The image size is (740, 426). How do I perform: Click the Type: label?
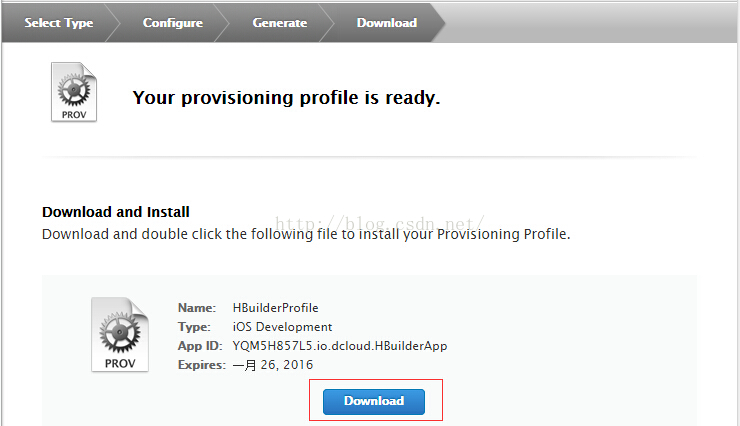click(x=194, y=327)
